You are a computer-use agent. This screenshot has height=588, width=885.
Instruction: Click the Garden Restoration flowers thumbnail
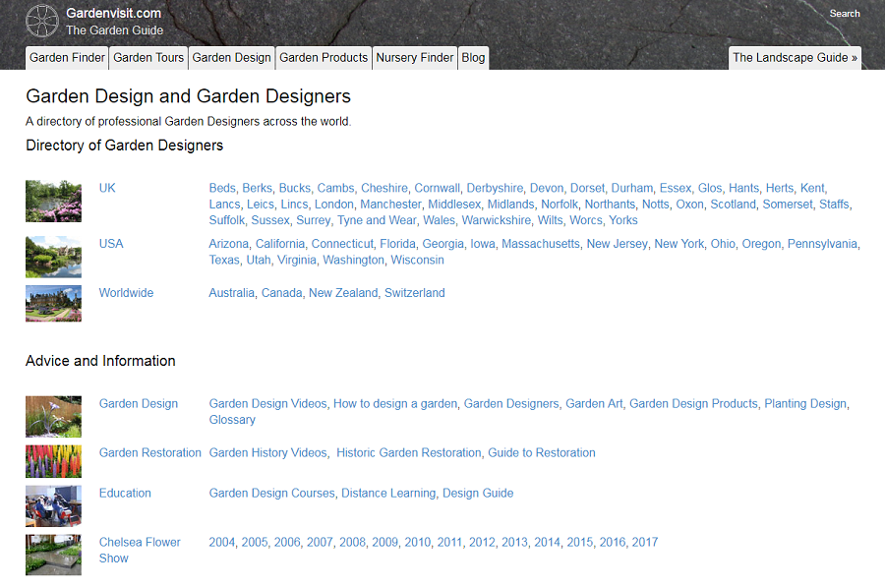(53, 461)
